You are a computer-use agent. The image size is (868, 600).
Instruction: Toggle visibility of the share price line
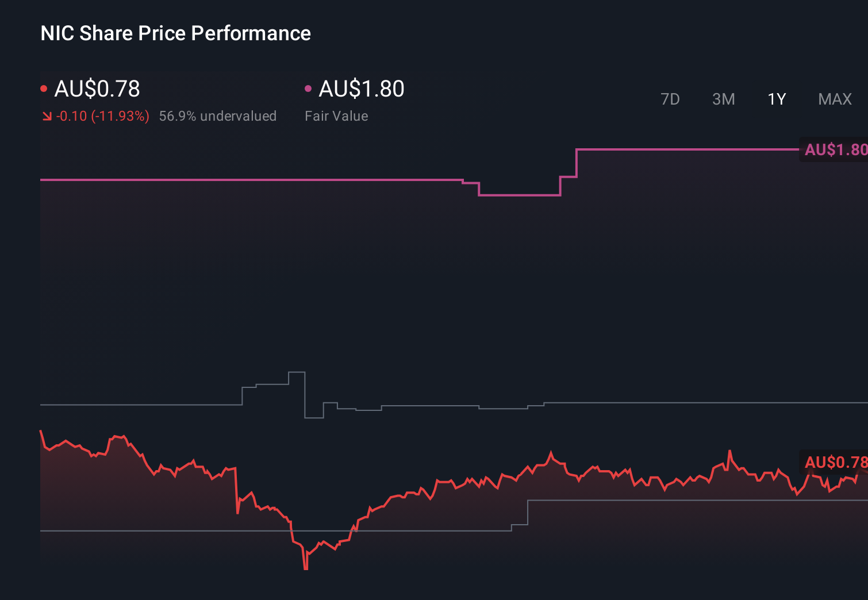(44, 87)
